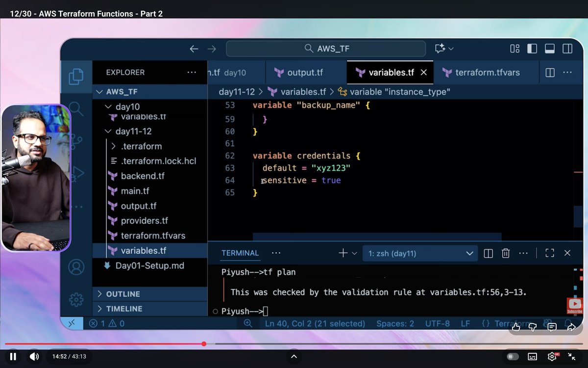Screen dimensions: 588x368
Task: Open the terminal selector 1: zsh (day11)
Action: tap(420, 254)
